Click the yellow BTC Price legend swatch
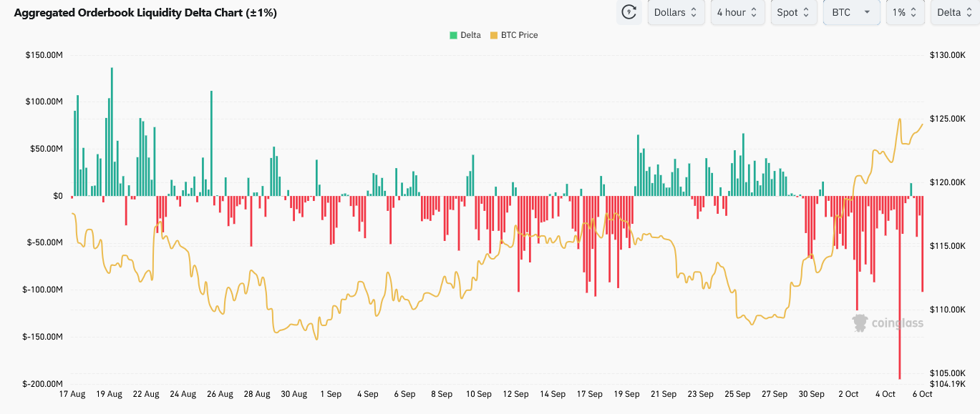 [494, 35]
